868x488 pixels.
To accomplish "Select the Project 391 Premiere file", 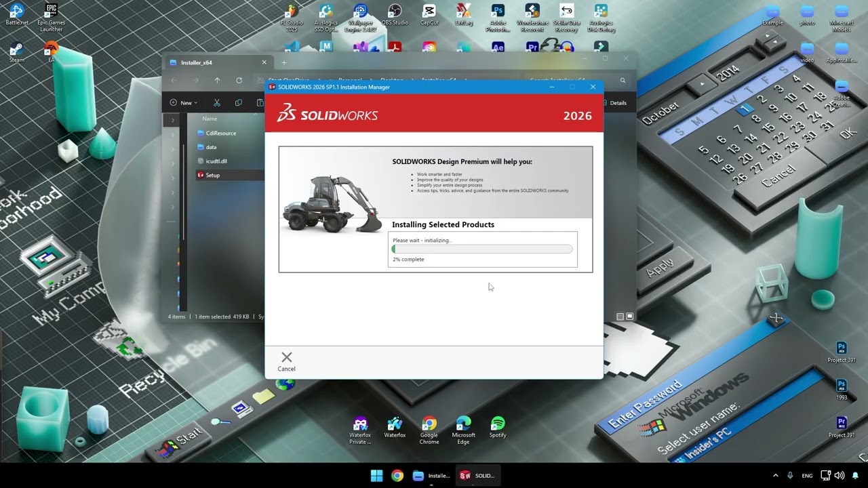I will click(842, 427).
